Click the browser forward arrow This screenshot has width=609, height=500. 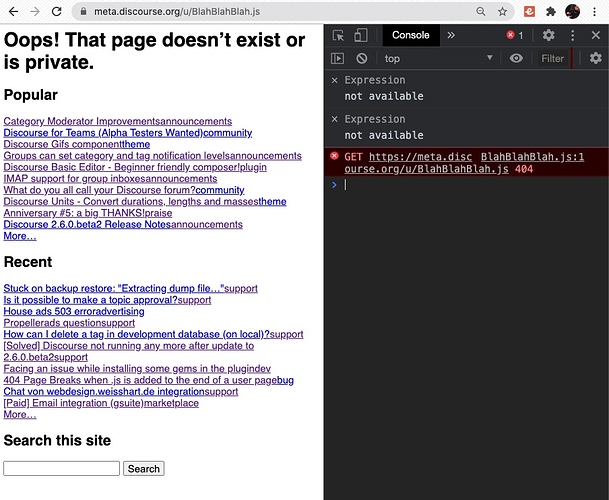35,12
